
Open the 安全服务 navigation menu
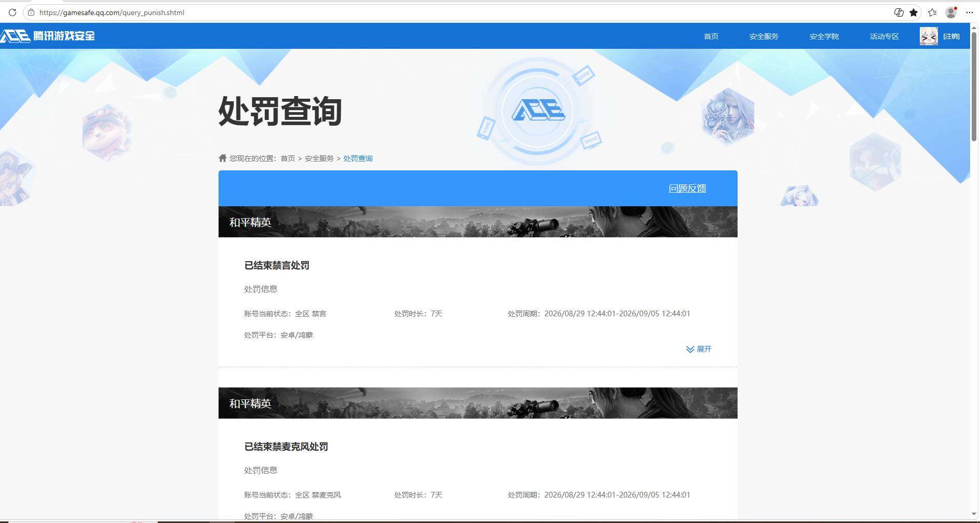point(764,36)
